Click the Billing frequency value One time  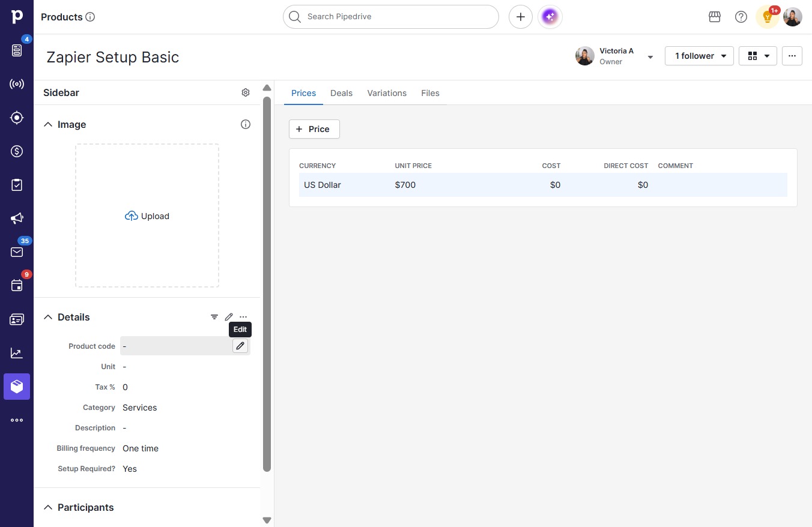[141, 448]
